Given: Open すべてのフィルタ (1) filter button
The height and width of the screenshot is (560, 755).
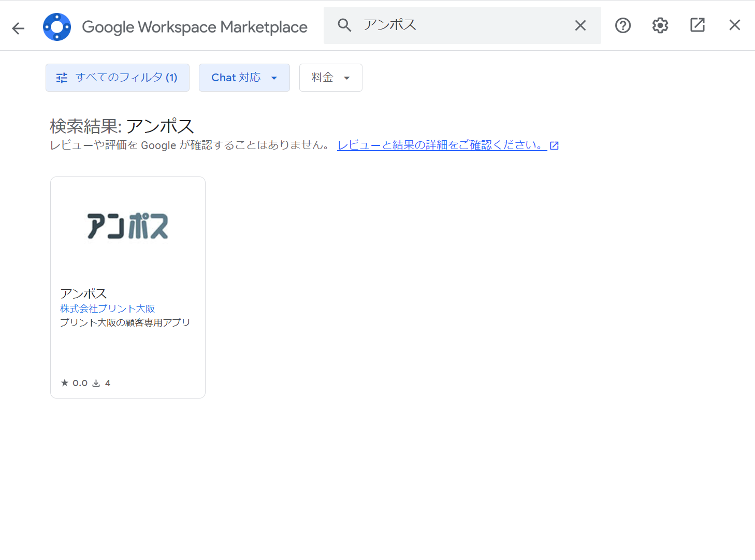Looking at the screenshot, I should (118, 78).
